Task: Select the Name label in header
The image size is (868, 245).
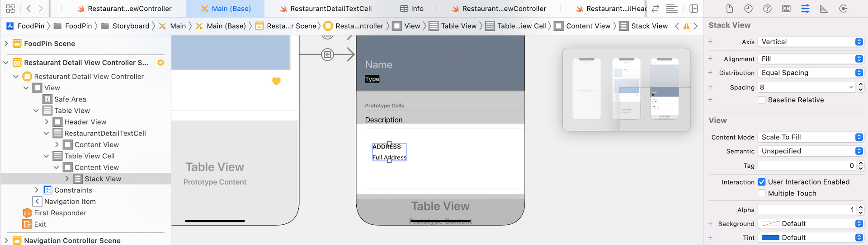Action: click(x=378, y=65)
